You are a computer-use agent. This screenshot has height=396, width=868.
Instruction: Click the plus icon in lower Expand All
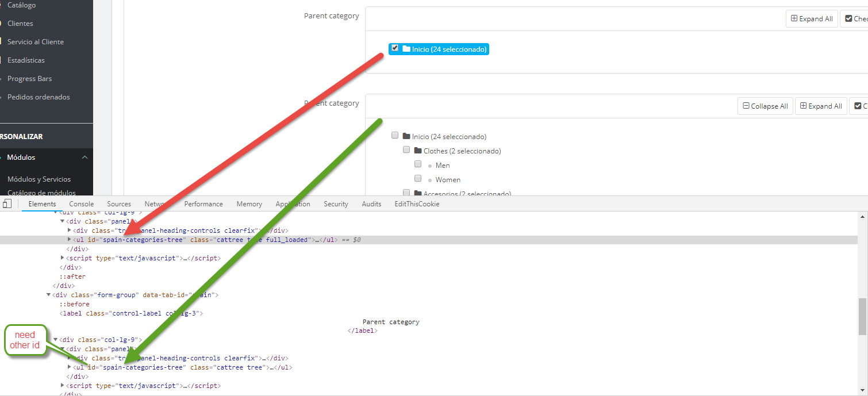pos(804,106)
